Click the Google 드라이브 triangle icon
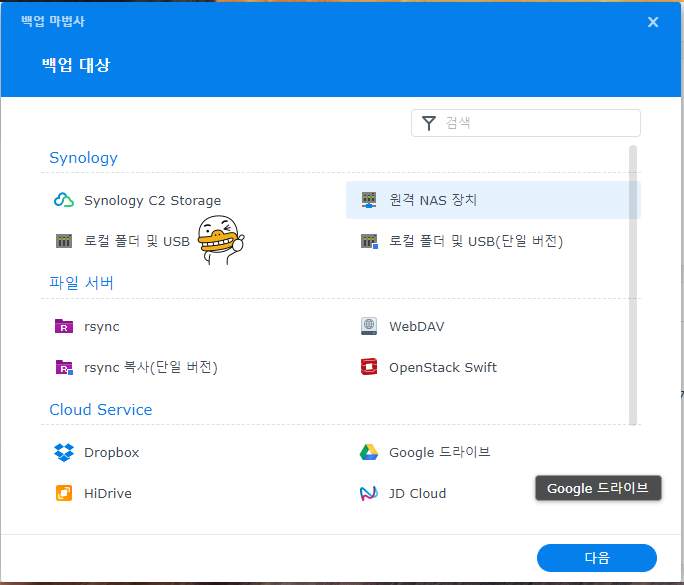 click(x=369, y=452)
